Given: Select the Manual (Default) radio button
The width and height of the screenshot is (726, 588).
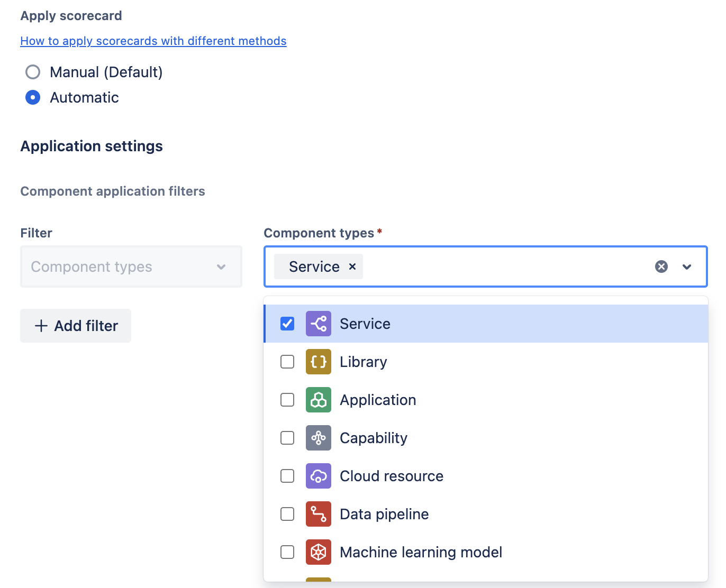Looking at the screenshot, I should pos(33,72).
